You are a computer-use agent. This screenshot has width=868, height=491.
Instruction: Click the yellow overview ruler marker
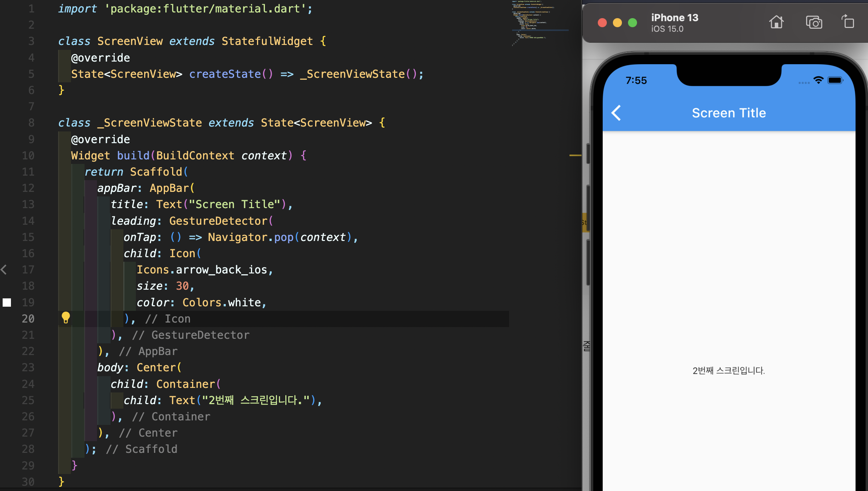pos(575,155)
